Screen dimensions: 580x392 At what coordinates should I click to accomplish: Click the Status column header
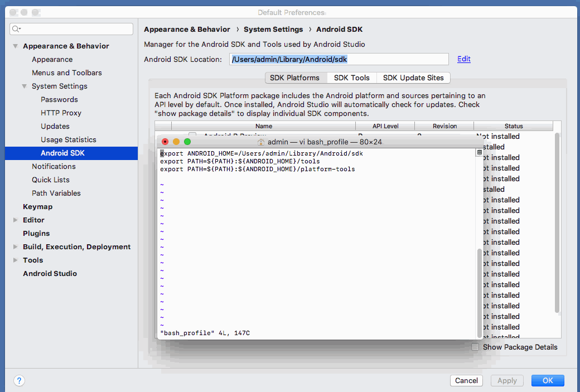pyautogui.click(x=514, y=126)
